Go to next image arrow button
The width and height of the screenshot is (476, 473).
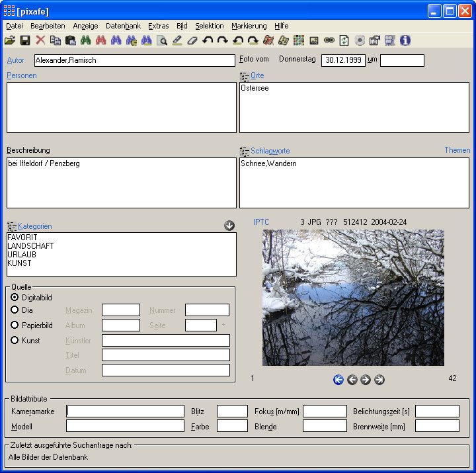coord(366,380)
